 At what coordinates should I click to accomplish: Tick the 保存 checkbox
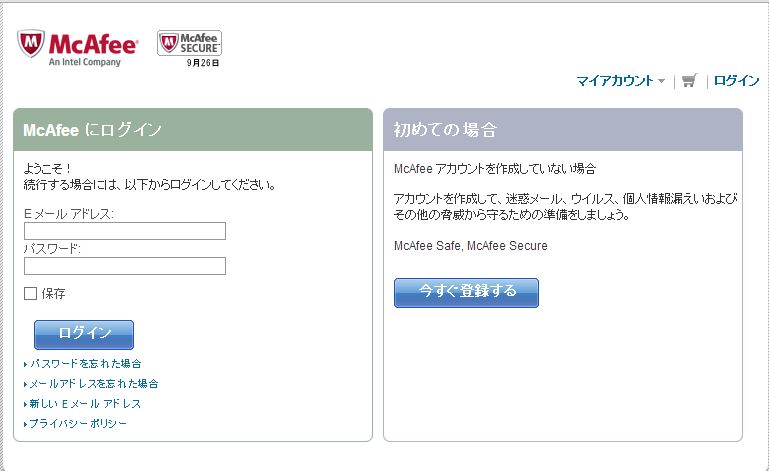coord(30,294)
